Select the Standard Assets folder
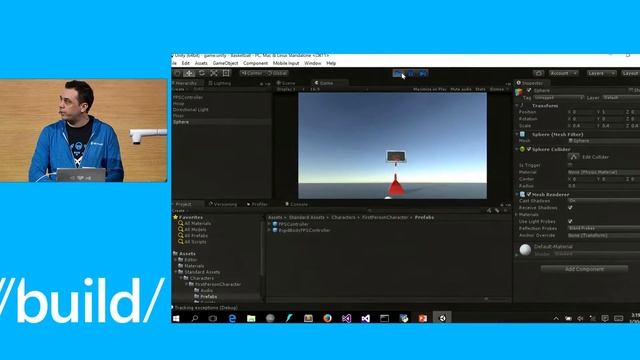The image size is (640, 360). pos(202,272)
